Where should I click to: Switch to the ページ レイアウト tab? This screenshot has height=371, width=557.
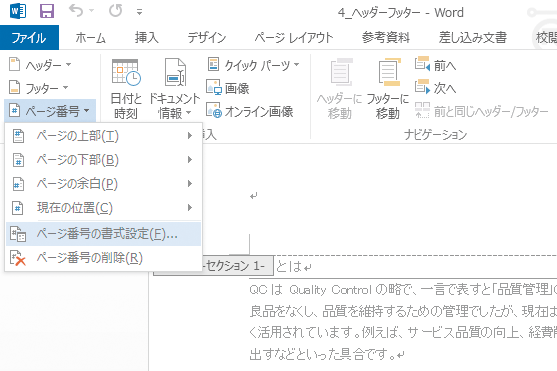[x=294, y=37]
